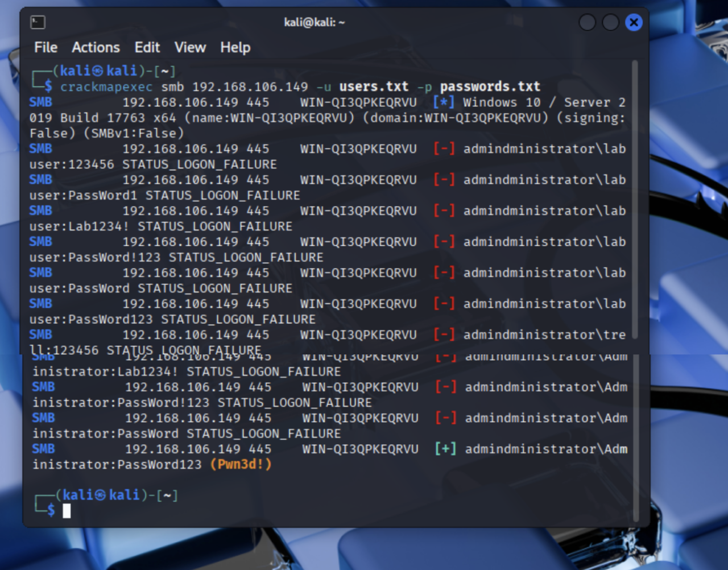Click the lower terminal's vertical scrollbar
This screenshot has width=728, height=570.
(635, 437)
